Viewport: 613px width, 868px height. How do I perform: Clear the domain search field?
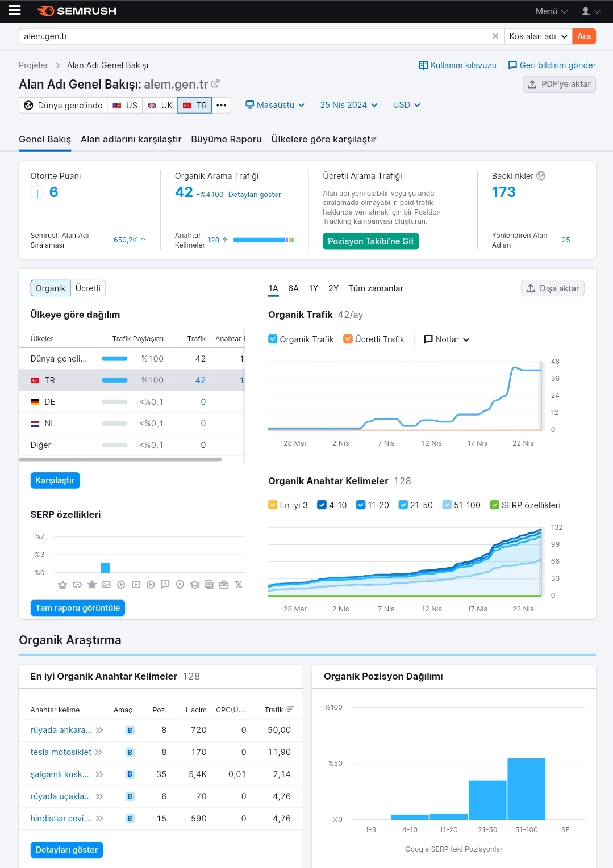pos(495,36)
